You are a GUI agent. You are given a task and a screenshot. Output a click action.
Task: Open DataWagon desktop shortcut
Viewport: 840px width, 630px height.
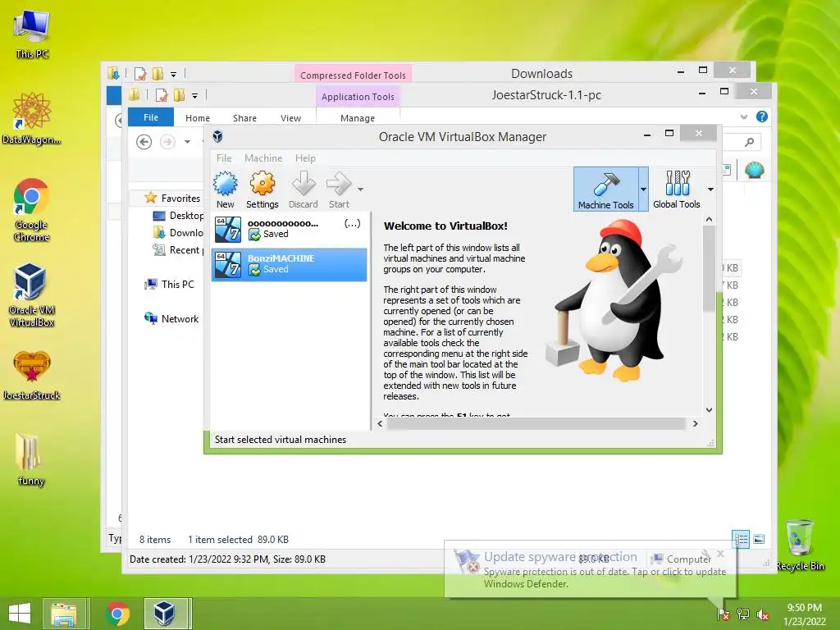pyautogui.click(x=32, y=119)
